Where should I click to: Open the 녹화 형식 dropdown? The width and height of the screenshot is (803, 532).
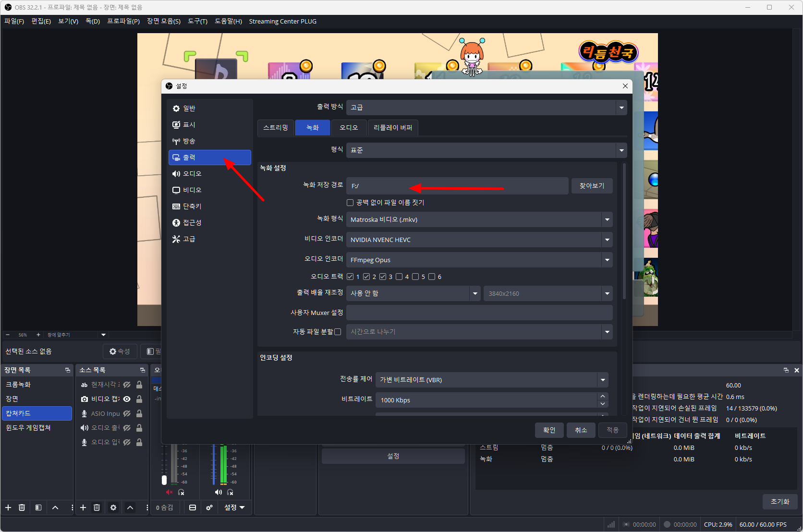(479, 219)
